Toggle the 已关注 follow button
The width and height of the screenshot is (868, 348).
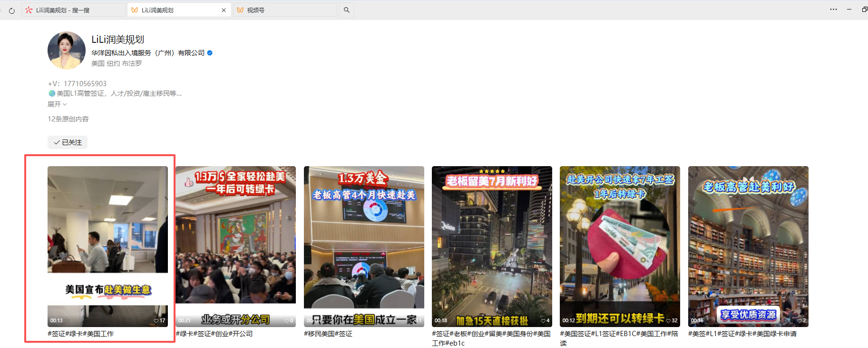pyautogui.click(x=68, y=142)
